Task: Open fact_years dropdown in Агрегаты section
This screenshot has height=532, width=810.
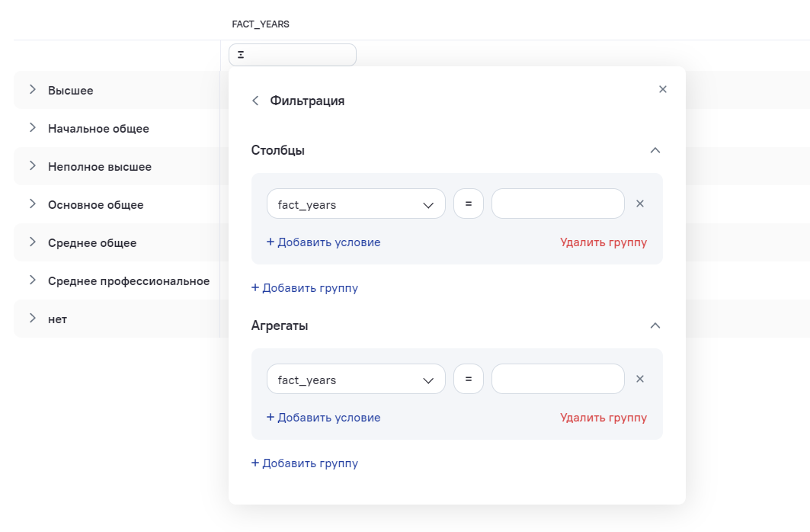Action: [x=356, y=380]
